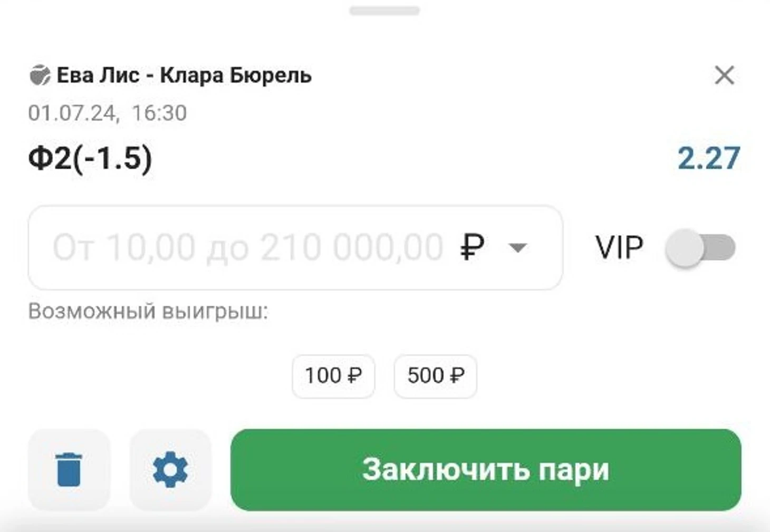This screenshot has width=770, height=532.
Task: Select the 500 ₽ quick stake
Action: click(x=436, y=376)
